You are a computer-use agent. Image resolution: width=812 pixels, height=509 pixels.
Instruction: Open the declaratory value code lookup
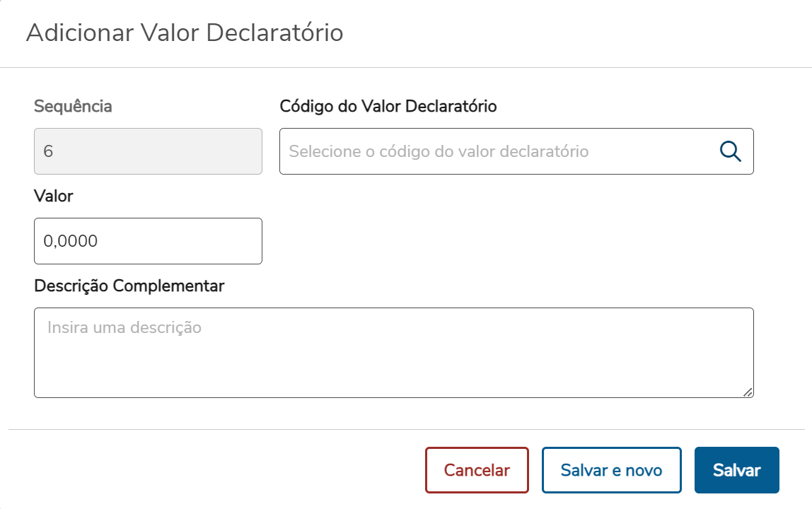pyautogui.click(x=730, y=151)
